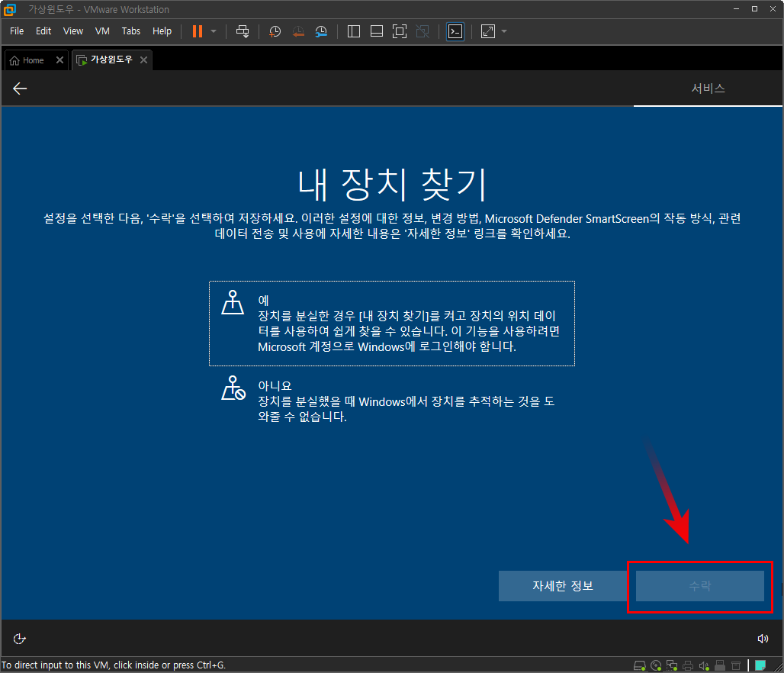Open the Tabs menu
The image size is (784, 673).
pyautogui.click(x=131, y=31)
